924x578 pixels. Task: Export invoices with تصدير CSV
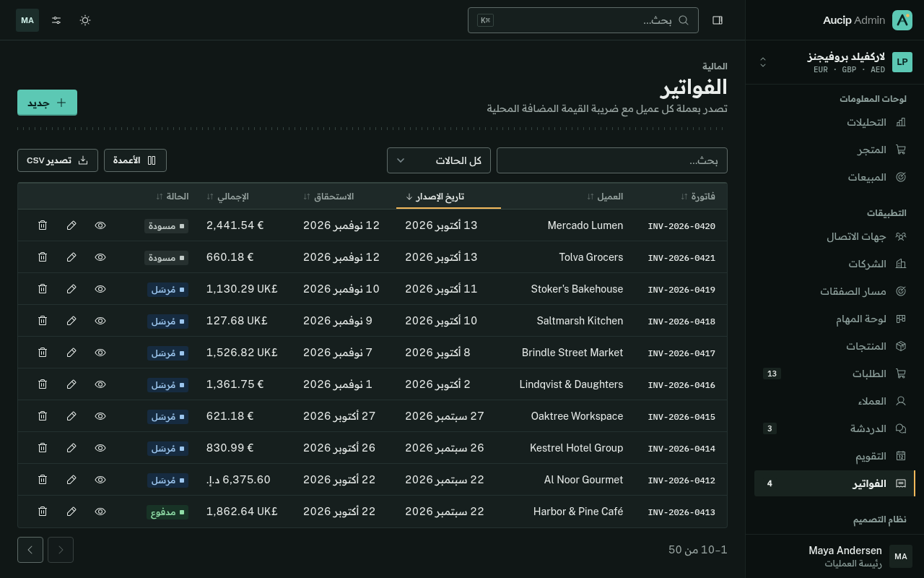tap(58, 160)
